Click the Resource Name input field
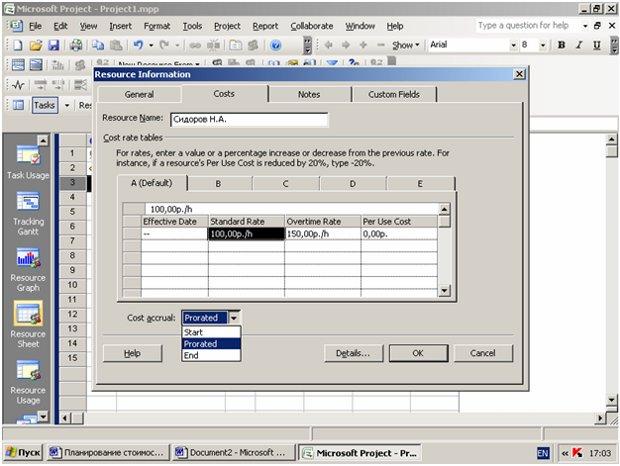Viewport: 620px width, 466px height. tap(249, 119)
